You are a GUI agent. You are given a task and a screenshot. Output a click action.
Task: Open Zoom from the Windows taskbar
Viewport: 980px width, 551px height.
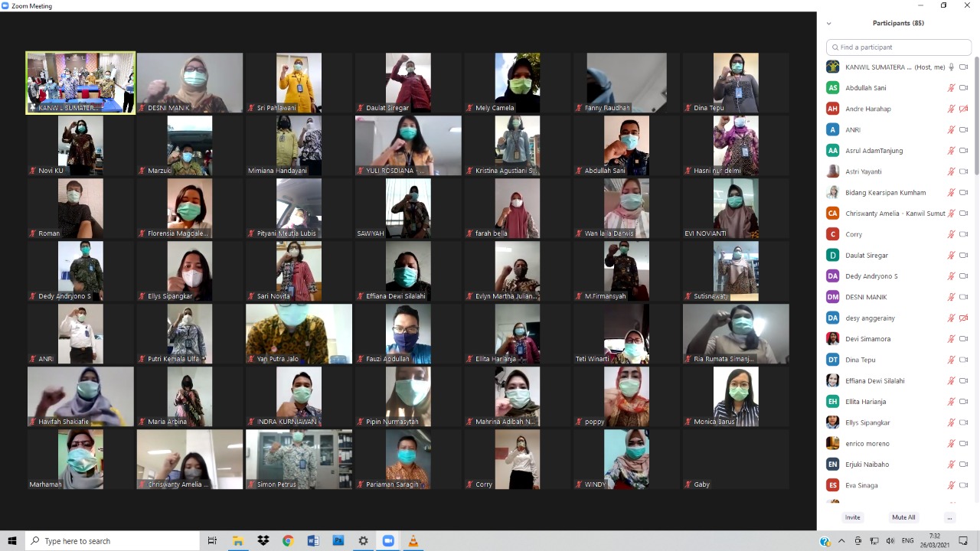point(388,541)
